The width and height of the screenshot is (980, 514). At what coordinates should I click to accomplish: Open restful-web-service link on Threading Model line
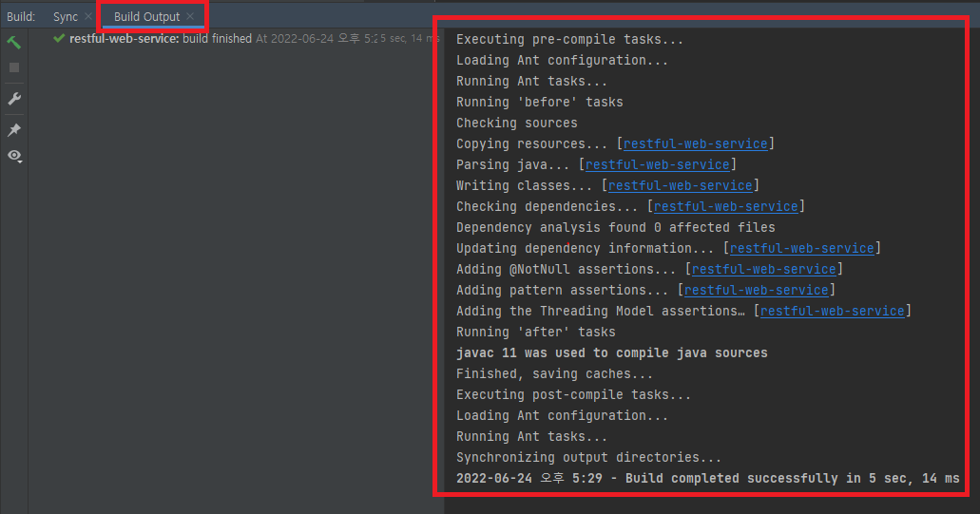point(833,311)
